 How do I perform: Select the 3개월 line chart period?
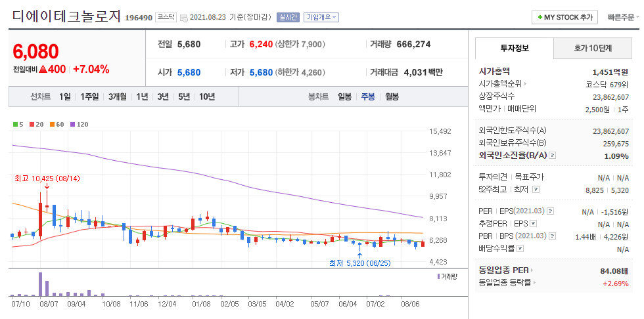(117, 96)
